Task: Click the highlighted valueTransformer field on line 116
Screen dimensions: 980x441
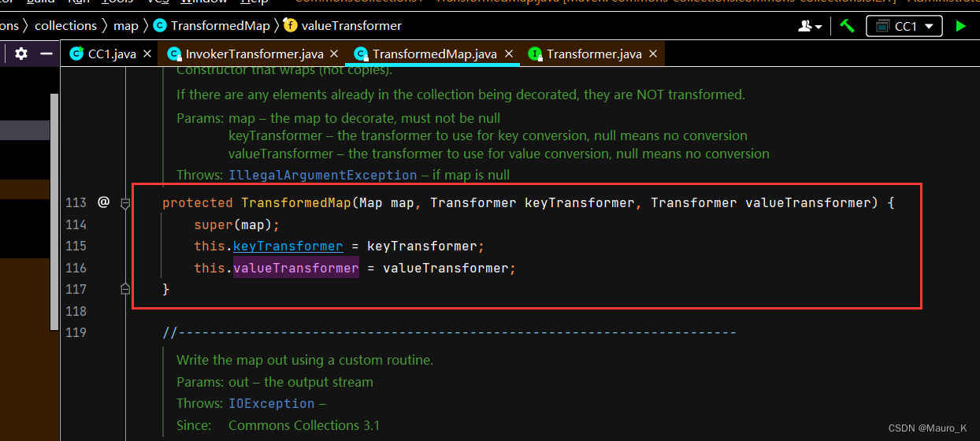Action: [296, 268]
